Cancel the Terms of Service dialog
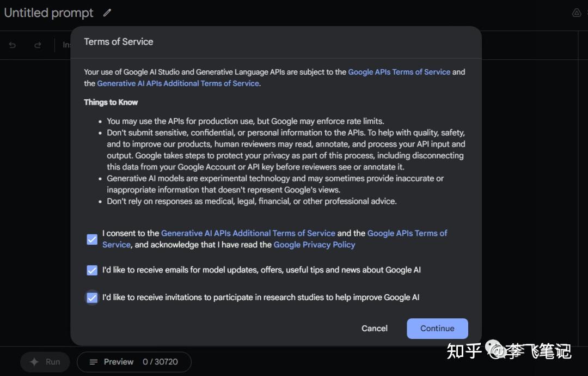This screenshot has height=376, width=588. pyautogui.click(x=374, y=329)
